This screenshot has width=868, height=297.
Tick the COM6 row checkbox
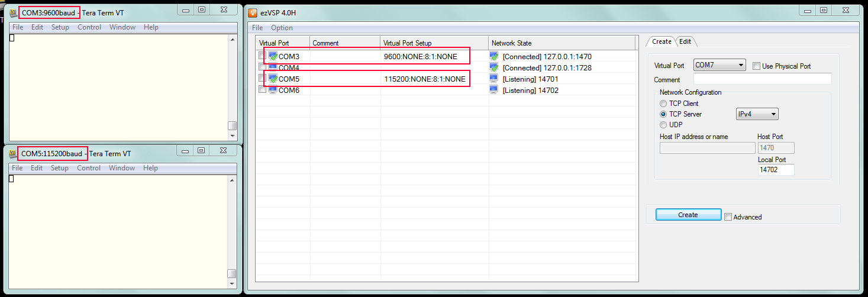tap(262, 90)
